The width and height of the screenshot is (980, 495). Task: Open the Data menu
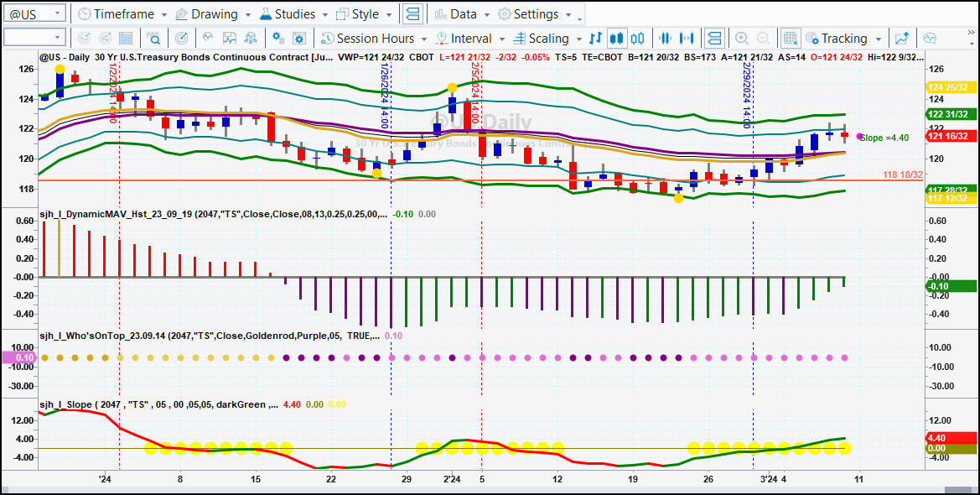463,13
